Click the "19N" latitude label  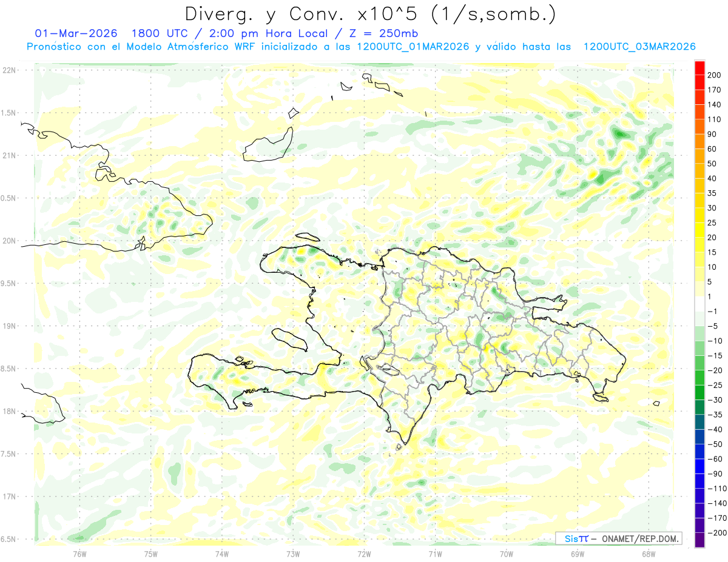(10, 326)
